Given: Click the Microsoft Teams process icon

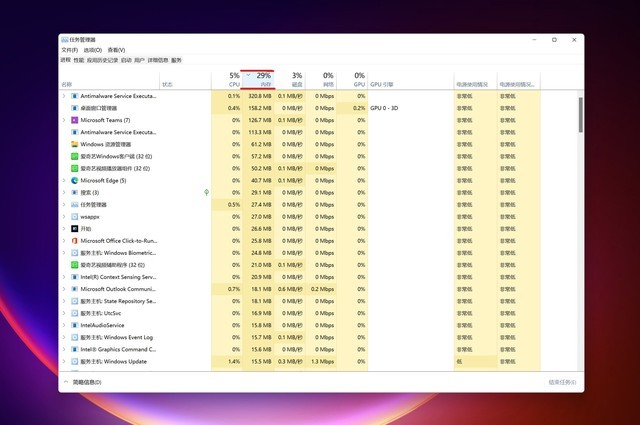Looking at the screenshot, I should (x=74, y=120).
